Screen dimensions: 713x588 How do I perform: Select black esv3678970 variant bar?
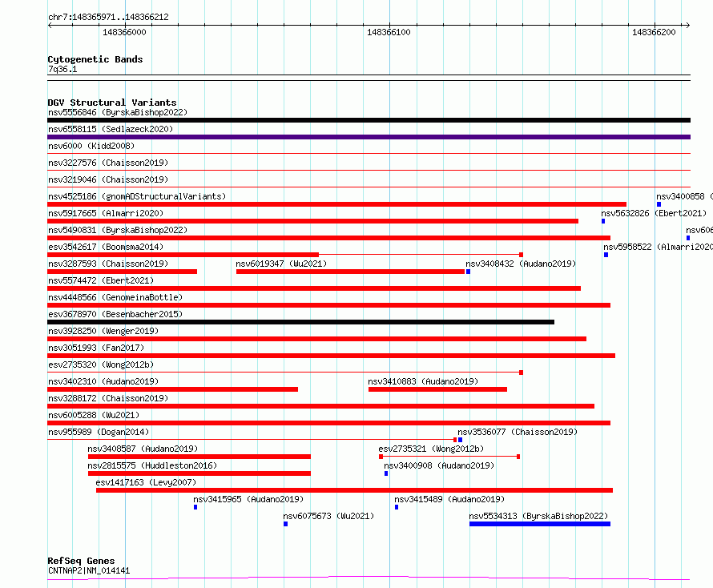pyautogui.click(x=300, y=322)
